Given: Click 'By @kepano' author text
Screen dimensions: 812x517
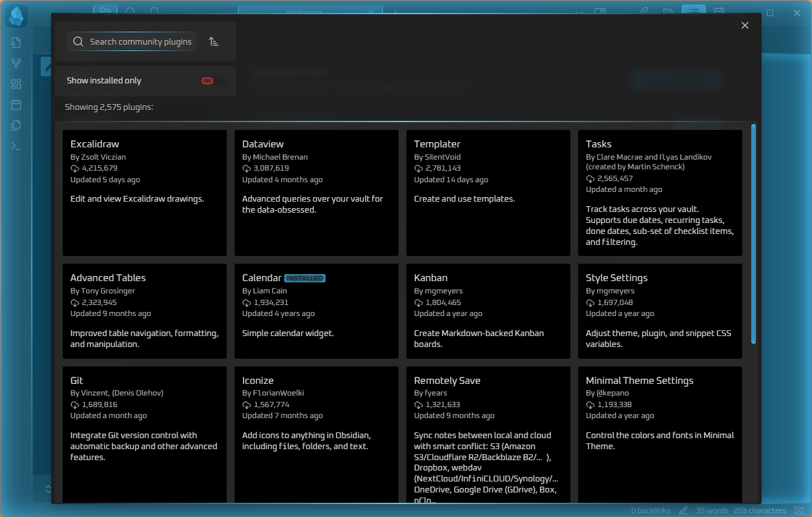Looking at the screenshot, I should pos(607,393).
